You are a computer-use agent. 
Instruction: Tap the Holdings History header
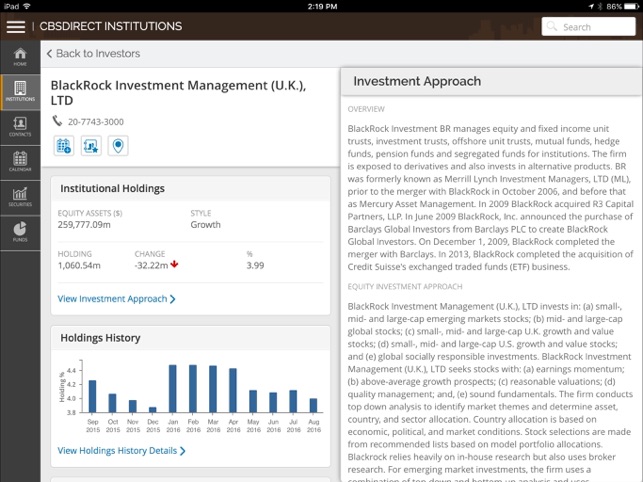coord(100,338)
